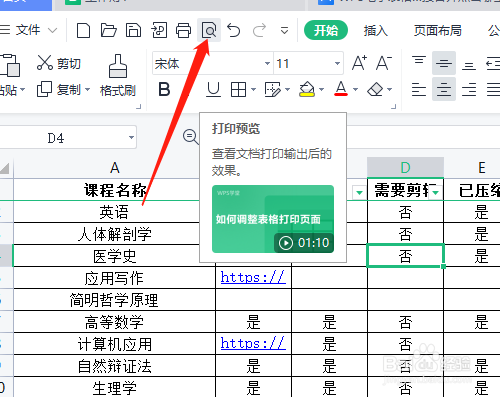Select the 生理学 cell
The image size is (500, 397).
(x=114, y=387)
